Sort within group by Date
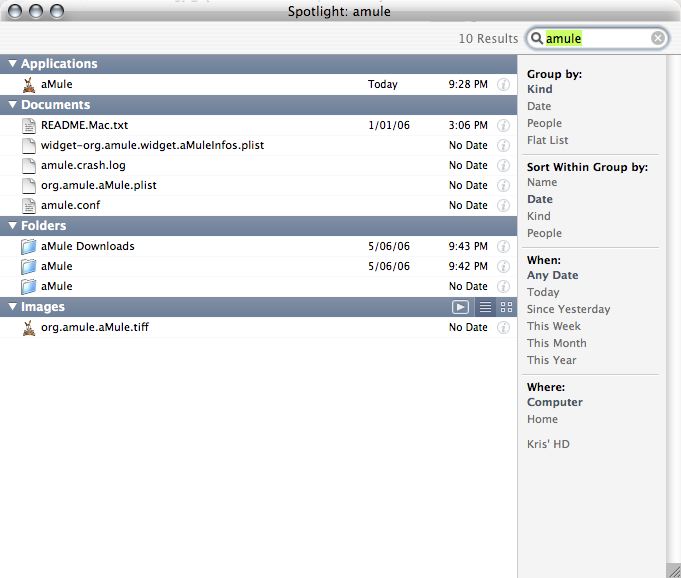The image size is (681, 578). (540, 199)
